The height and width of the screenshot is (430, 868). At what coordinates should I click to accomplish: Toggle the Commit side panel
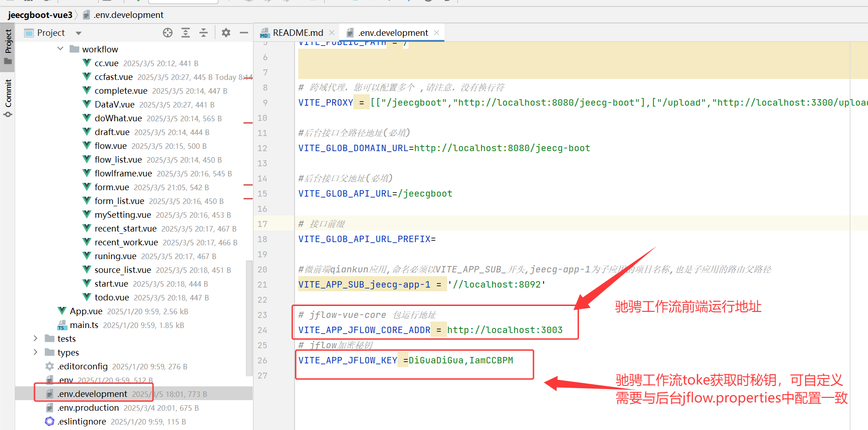click(x=8, y=97)
